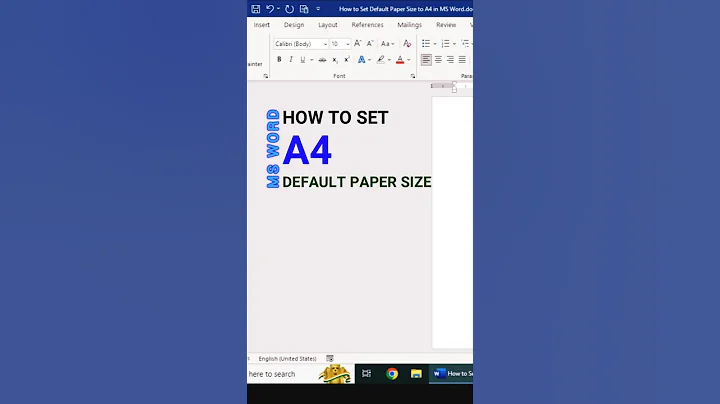720x404 pixels.
Task: Apply Text Effects with the blue A icon
Action: tap(361, 60)
